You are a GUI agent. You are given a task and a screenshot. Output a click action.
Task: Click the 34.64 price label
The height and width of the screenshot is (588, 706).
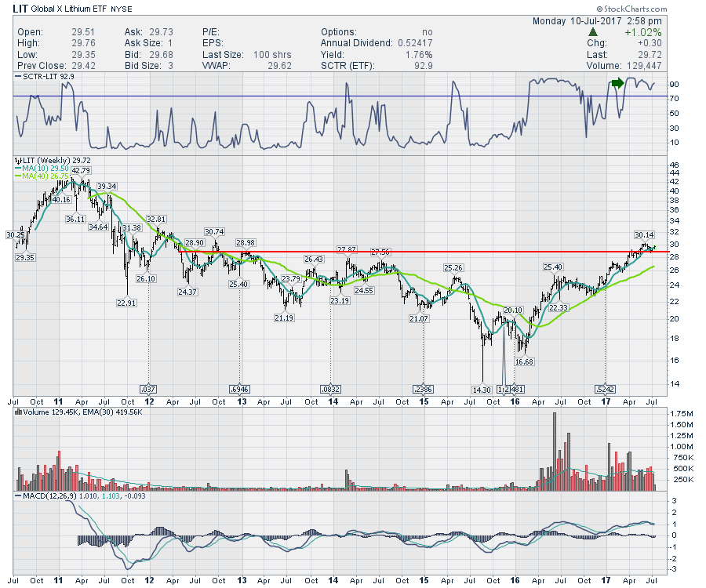pyautogui.click(x=98, y=227)
